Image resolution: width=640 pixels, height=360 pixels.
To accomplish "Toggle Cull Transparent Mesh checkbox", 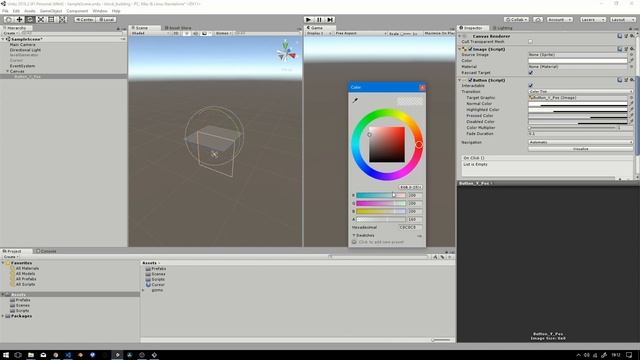I will [531, 41].
